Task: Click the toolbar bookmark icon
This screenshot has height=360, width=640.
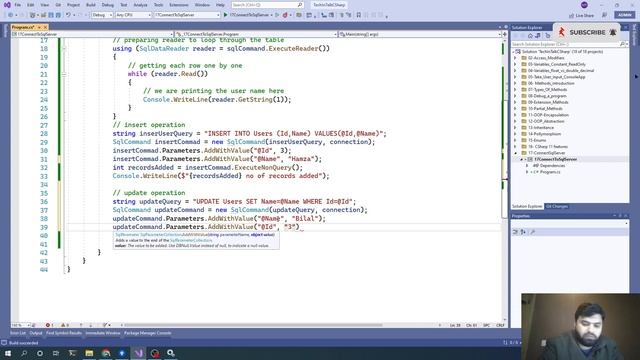Action: pos(358,15)
